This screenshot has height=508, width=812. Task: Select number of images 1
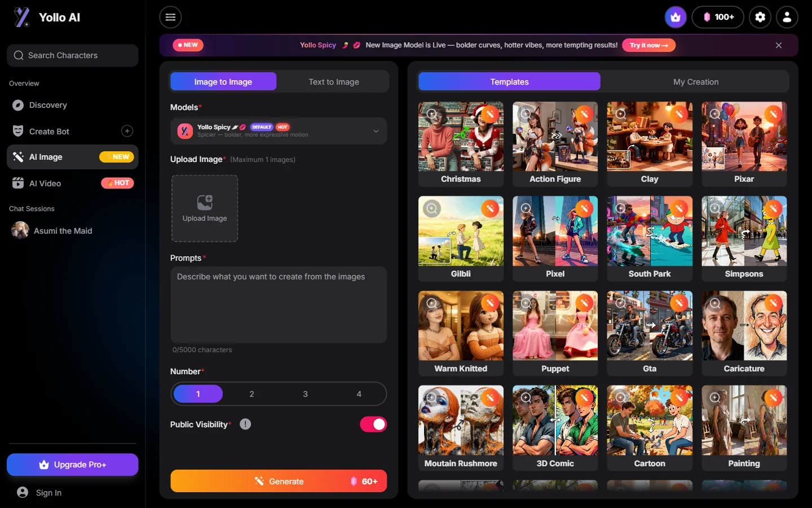click(x=198, y=394)
